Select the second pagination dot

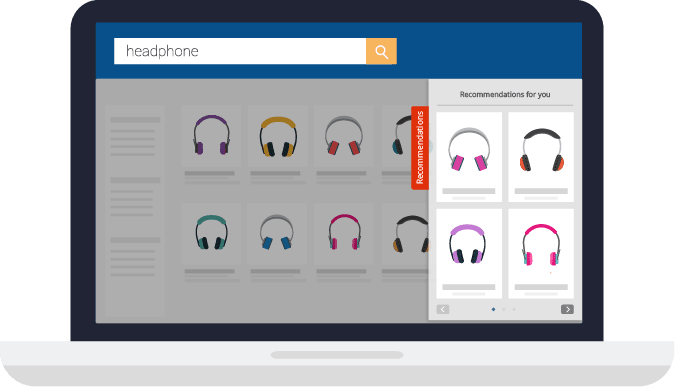click(504, 309)
